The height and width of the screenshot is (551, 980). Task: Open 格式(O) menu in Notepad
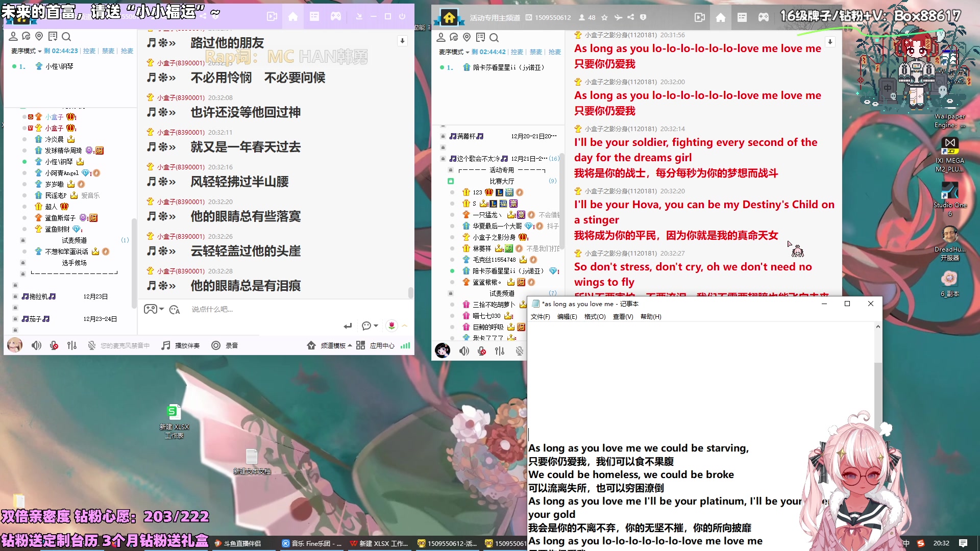tap(595, 317)
